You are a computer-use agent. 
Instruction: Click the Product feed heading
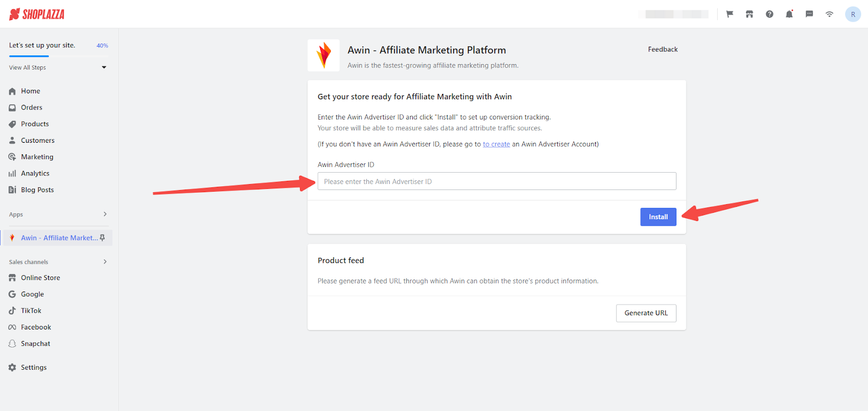click(341, 261)
